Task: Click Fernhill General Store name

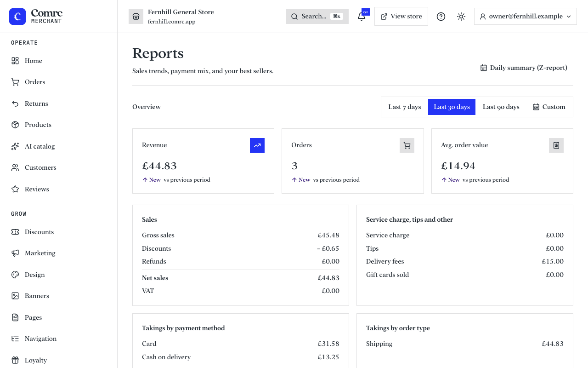Action: 181,12
